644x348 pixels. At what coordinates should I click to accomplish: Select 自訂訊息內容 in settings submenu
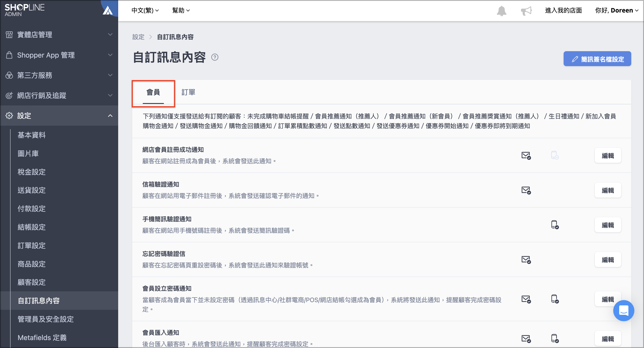pyautogui.click(x=38, y=301)
